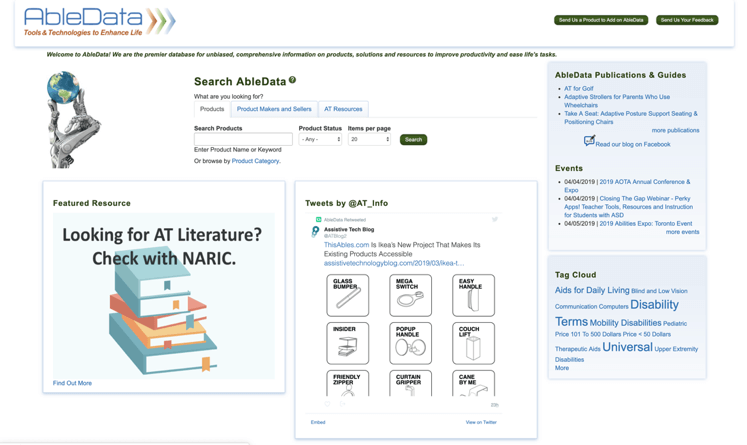Click the Glass Bumper product image
747x445 pixels.
point(348,295)
